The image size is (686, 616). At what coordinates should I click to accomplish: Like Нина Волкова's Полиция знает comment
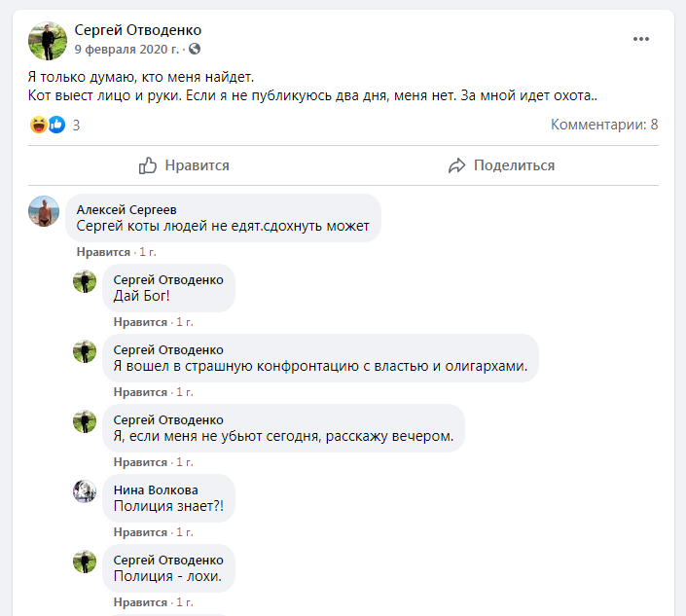pyautogui.click(x=140, y=532)
